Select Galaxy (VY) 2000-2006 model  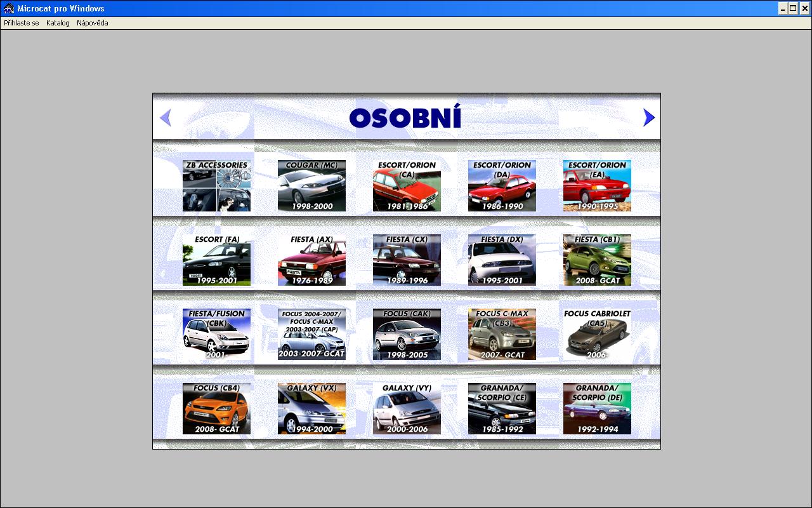[407, 409]
